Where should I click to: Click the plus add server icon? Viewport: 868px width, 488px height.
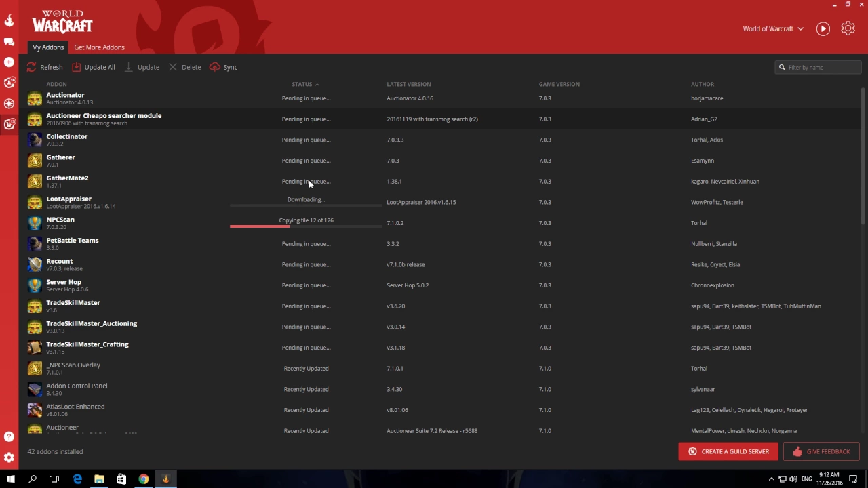point(9,62)
